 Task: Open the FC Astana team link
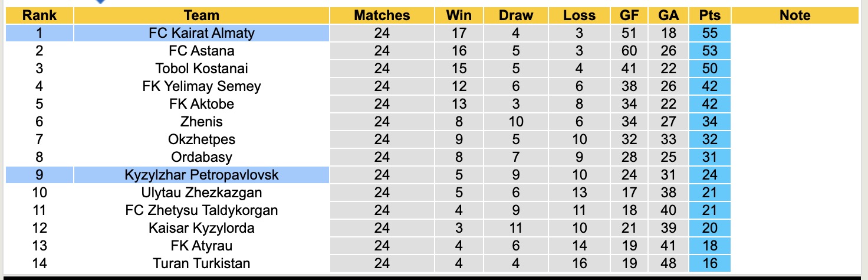201,51
